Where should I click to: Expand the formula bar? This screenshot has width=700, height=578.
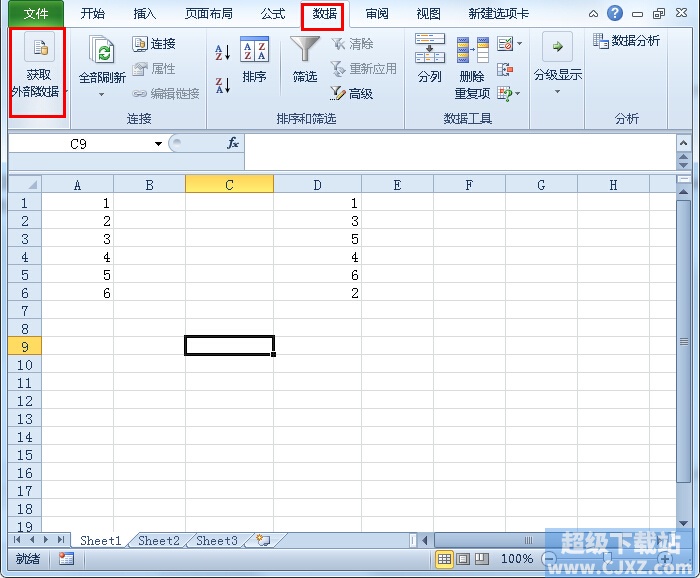coord(683,143)
